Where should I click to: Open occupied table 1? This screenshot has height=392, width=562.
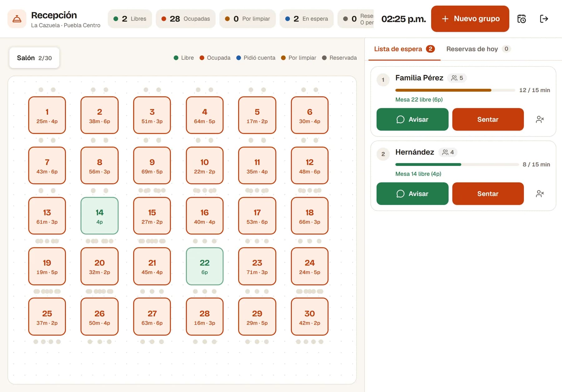click(47, 115)
